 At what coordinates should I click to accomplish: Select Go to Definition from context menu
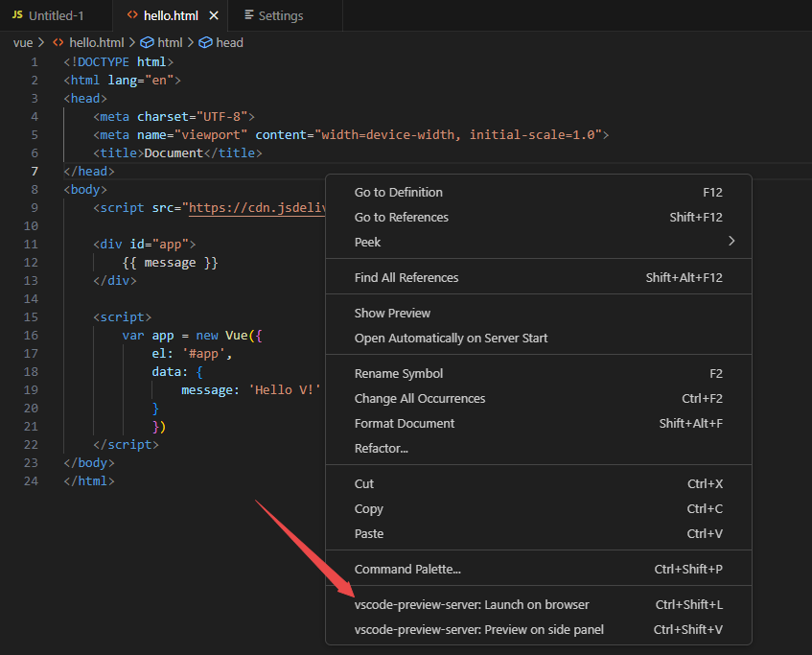tap(399, 192)
